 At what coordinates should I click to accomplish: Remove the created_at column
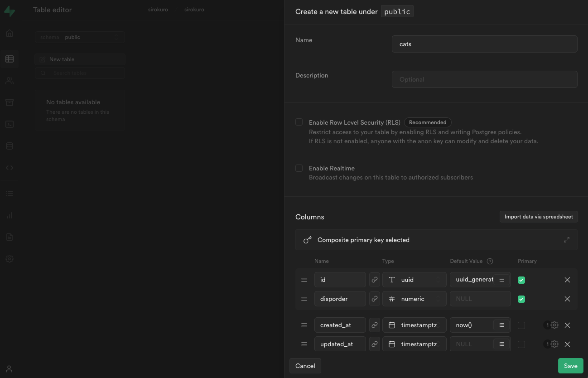tap(567, 325)
